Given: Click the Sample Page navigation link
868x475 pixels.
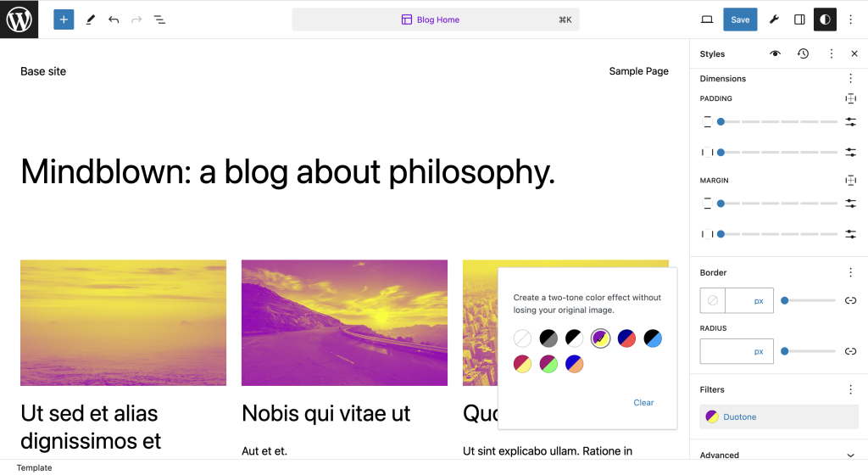Looking at the screenshot, I should pyautogui.click(x=638, y=71).
